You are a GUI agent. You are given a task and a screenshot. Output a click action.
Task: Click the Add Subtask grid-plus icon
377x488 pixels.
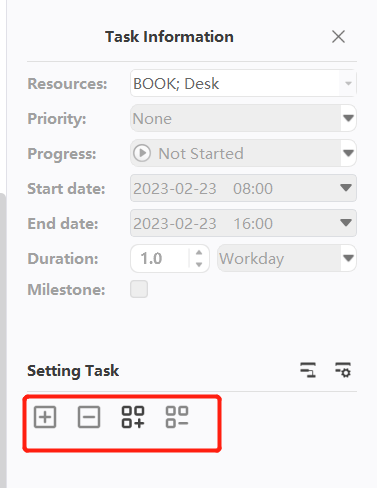(133, 417)
